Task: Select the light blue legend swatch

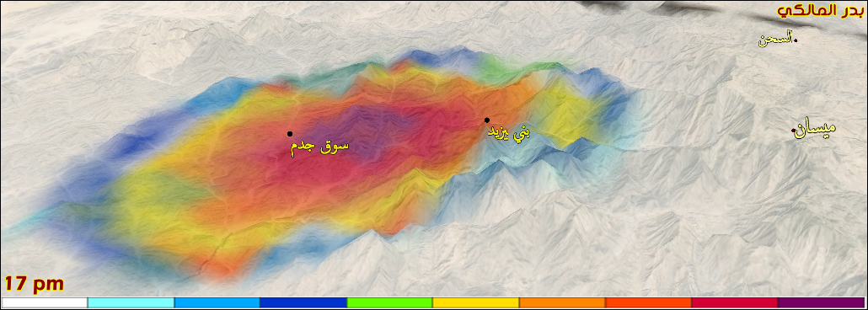Action: [x=217, y=302]
